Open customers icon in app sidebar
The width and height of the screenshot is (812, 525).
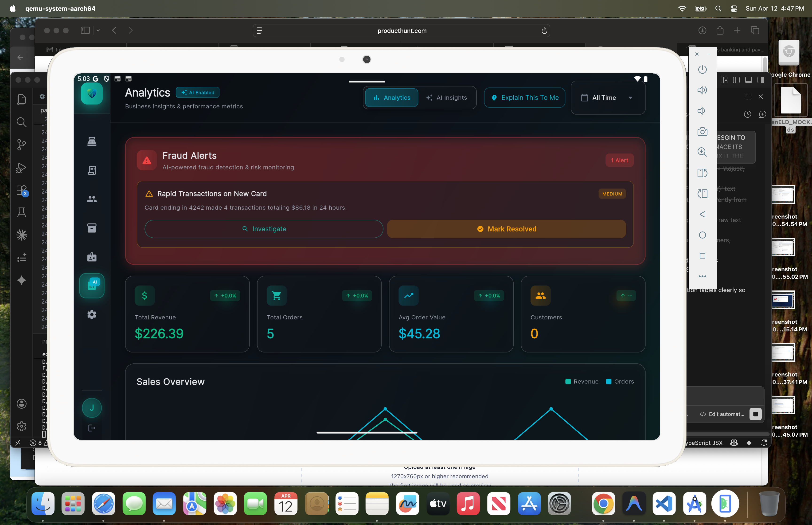click(92, 199)
